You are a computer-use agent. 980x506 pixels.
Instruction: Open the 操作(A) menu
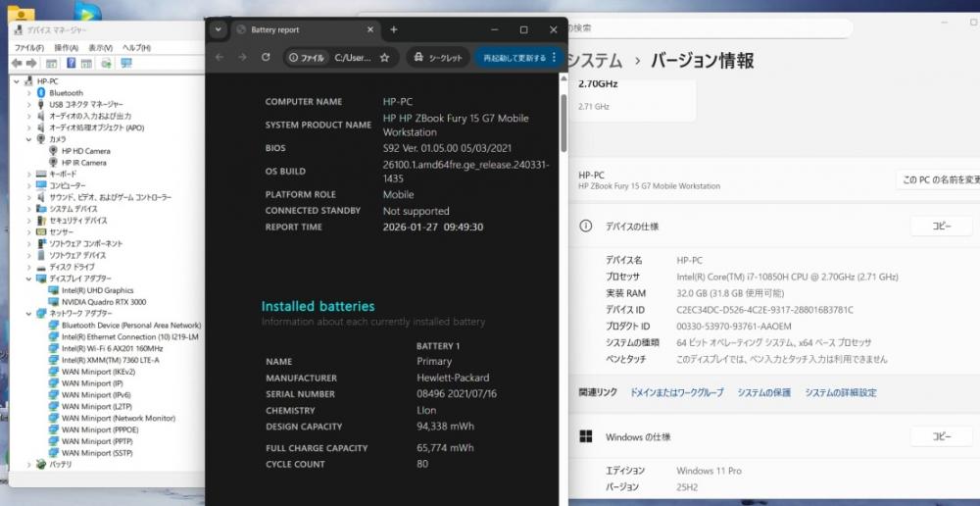pyautogui.click(x=66, y=47)
